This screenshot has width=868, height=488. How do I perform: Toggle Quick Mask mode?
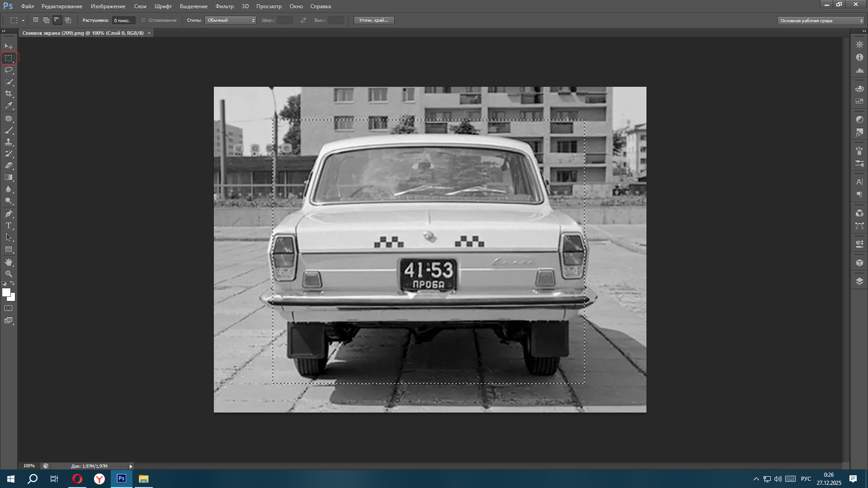coord(9,308)
